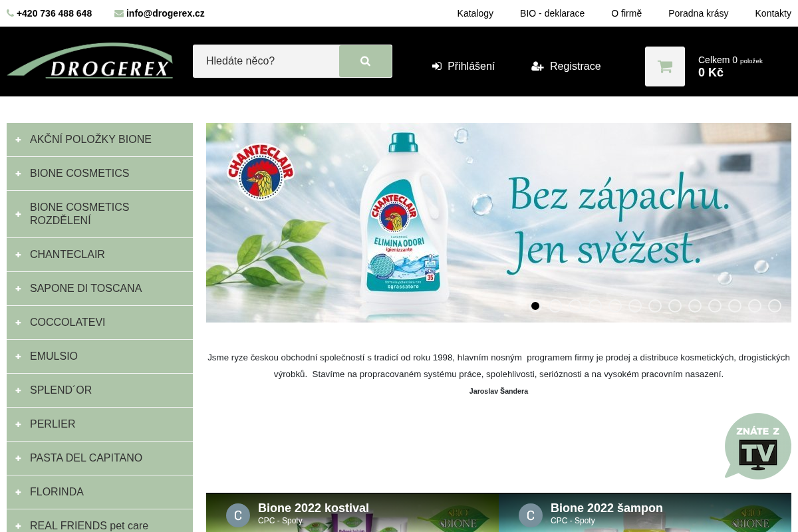Open the Bione 2022 šampon video title
The image size is (798, 532).
[x=606, y=508]
